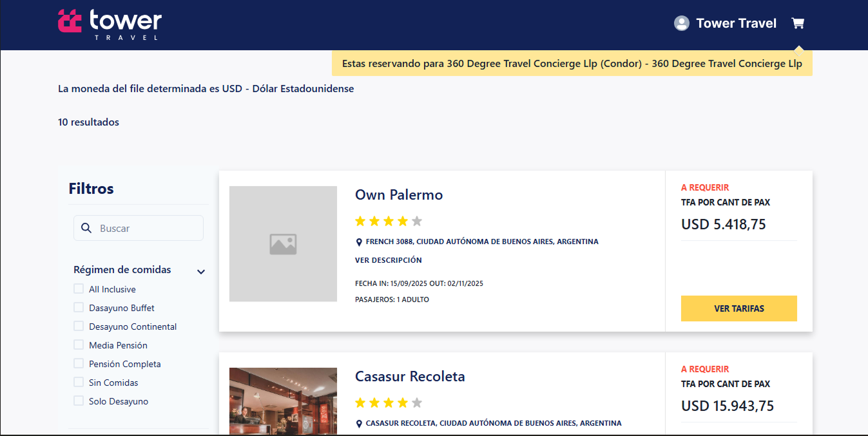
Task: Click the location pin for Own Palermo
Action: pyautogui.click(x=360, y=242)
